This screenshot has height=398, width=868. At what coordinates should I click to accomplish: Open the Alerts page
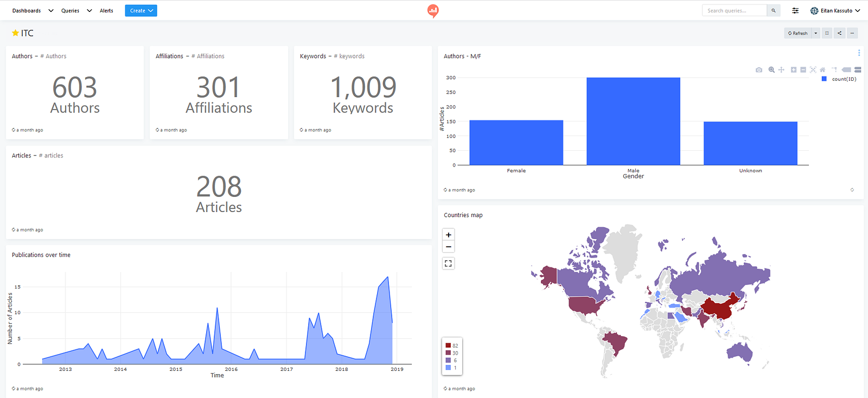point(106,10)
